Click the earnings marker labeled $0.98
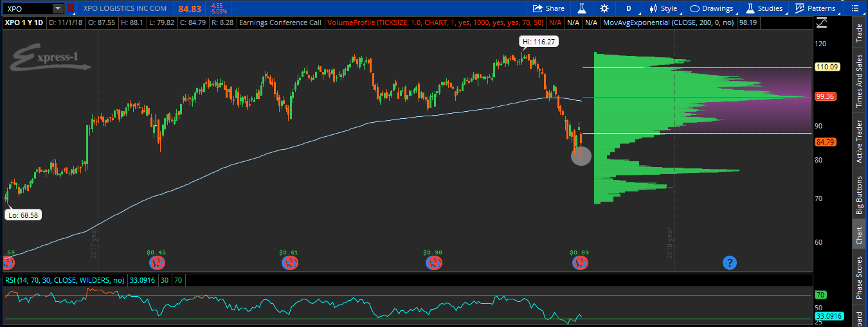The image size is (868, 327). (433, 262)
